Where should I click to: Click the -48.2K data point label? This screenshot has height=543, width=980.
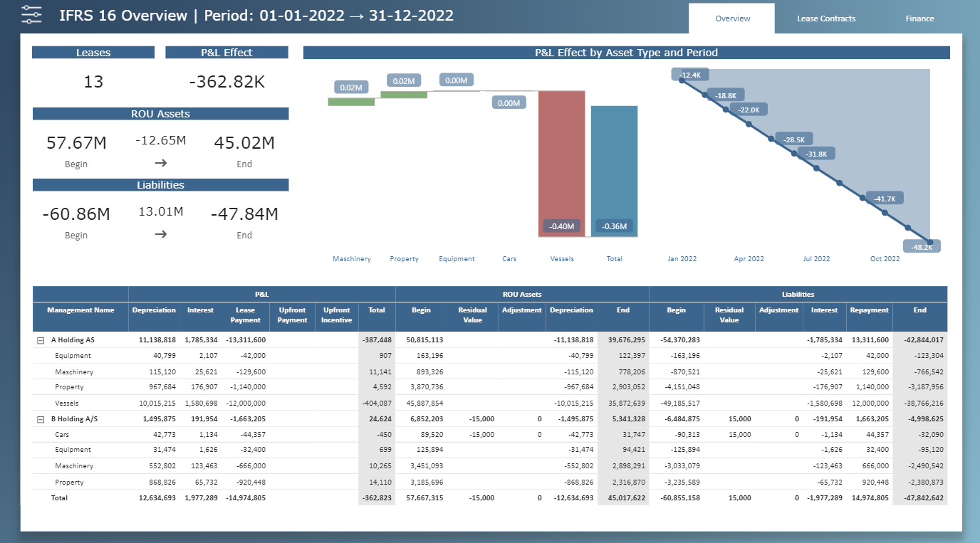922,246
